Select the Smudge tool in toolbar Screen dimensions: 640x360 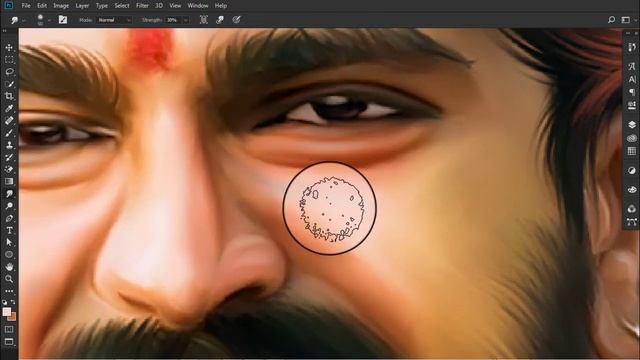[x=9, y=193]
